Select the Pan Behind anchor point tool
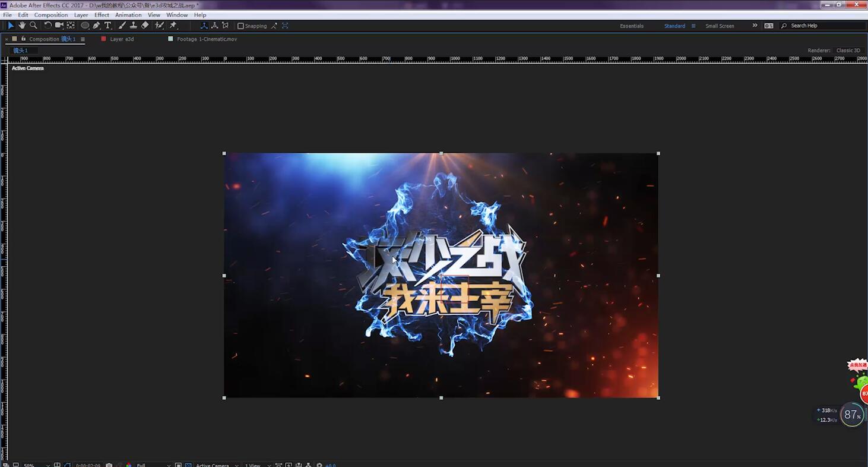 pyautogui.click(x=71, y=26)
